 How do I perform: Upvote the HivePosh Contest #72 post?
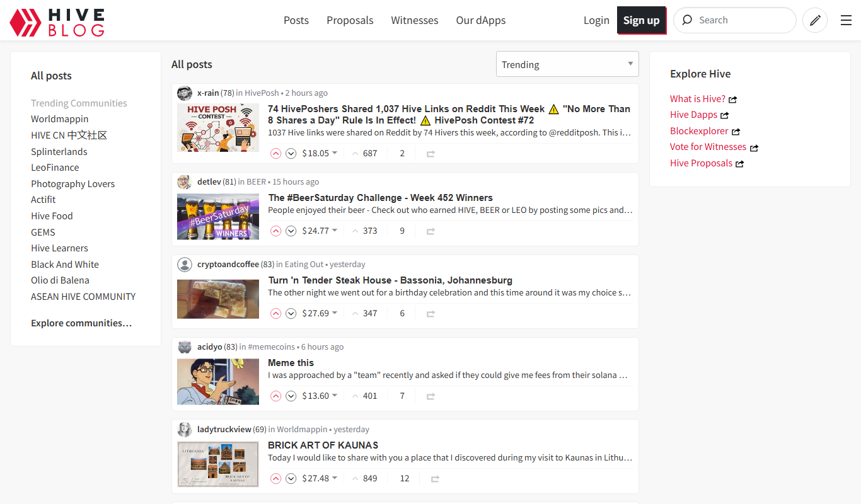pyautogui.click(x=275, y=153)
